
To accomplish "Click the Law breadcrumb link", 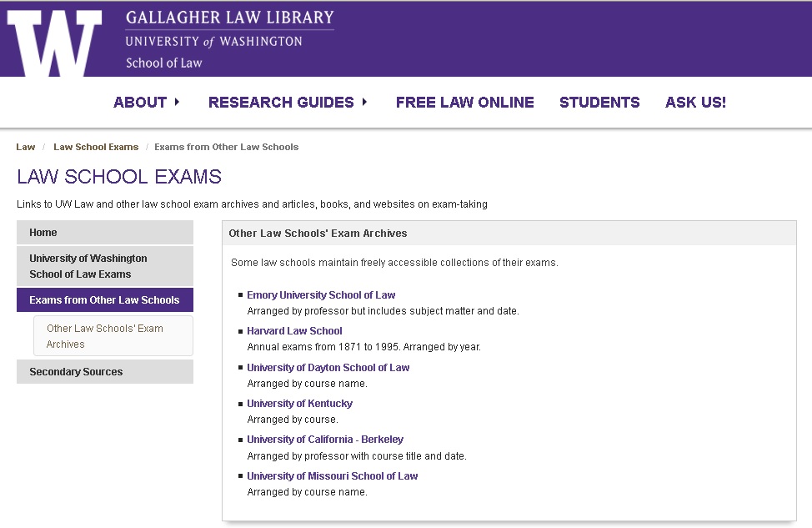I will pyautogui.click(x=25, y=147).
